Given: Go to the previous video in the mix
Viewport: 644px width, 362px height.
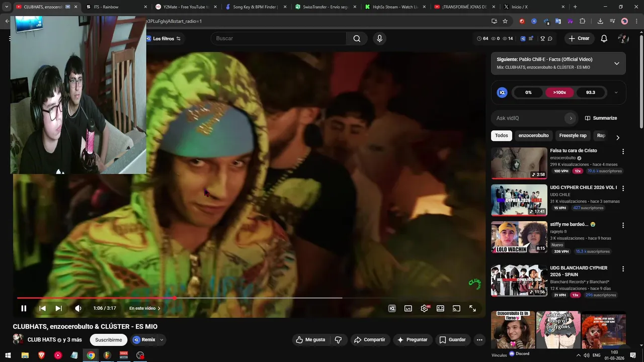Looking at the screenshot, I should 43,308.
